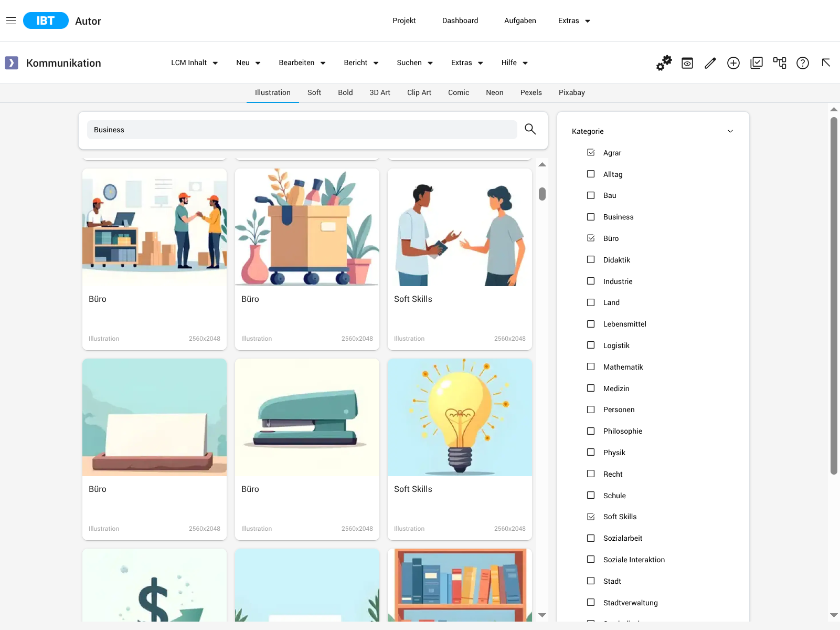840x630 pixels.
Task: Select the dollar sign illustration
Action: tap(154, 585)
